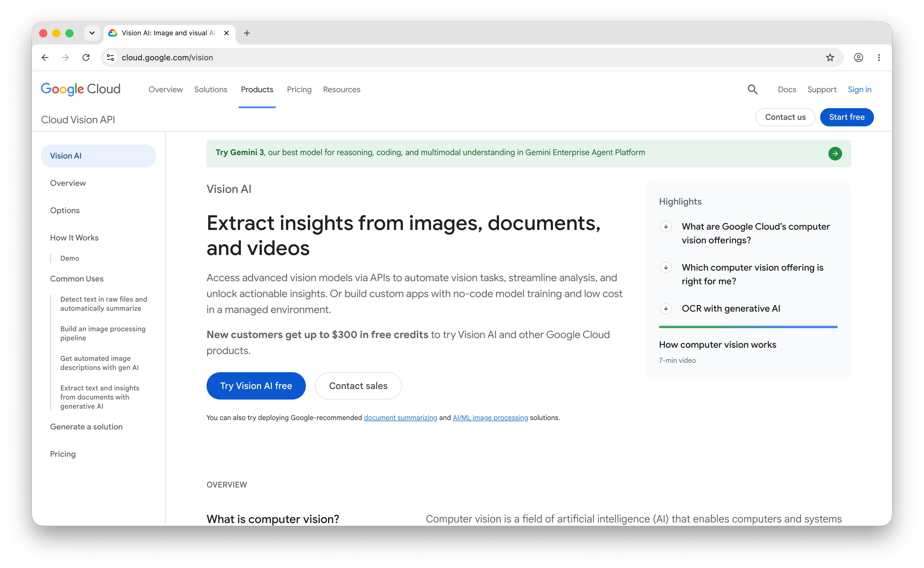
Task: Open Chrome three-dot menu
Action: pyautogui.click(x=879, y=57)
